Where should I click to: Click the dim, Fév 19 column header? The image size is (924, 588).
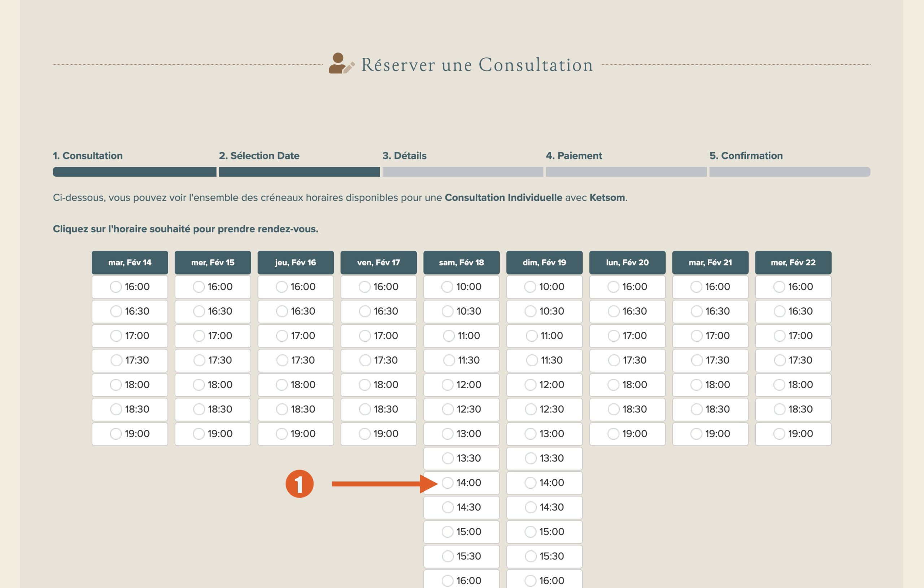545,263
